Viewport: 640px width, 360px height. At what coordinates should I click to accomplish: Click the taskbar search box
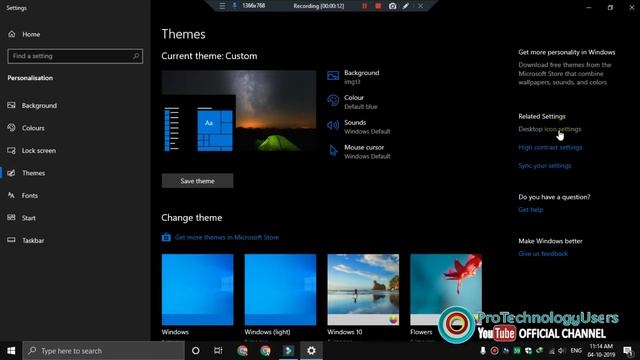(103, 351)
